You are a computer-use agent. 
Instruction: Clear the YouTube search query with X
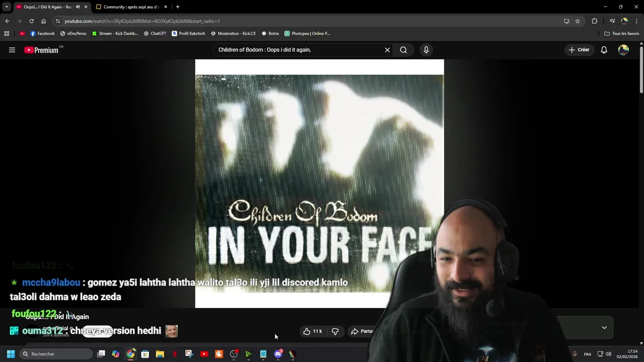click(387, 50)
